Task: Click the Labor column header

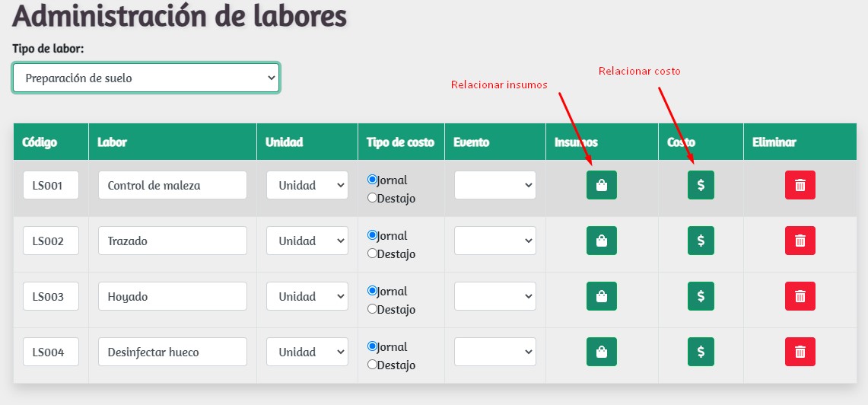Action: coord(112,142)
